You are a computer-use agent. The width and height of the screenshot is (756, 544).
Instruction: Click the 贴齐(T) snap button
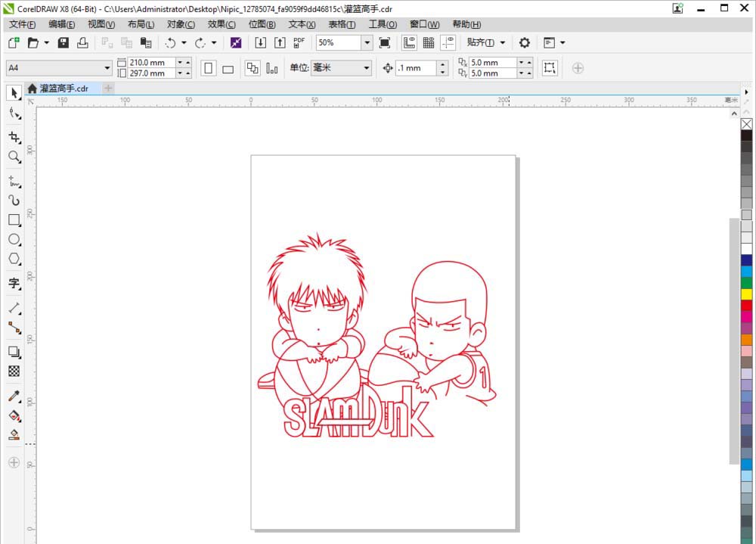[x=480, y=43]
